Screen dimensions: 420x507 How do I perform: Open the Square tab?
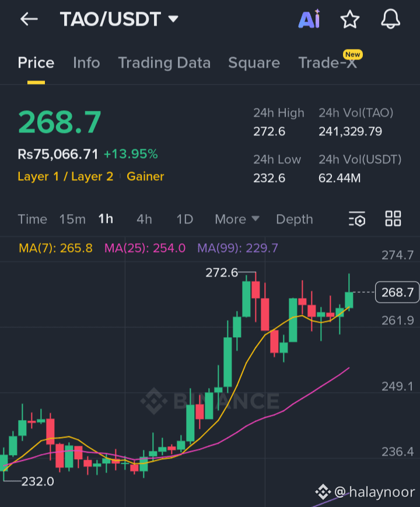tap(254, 63)
